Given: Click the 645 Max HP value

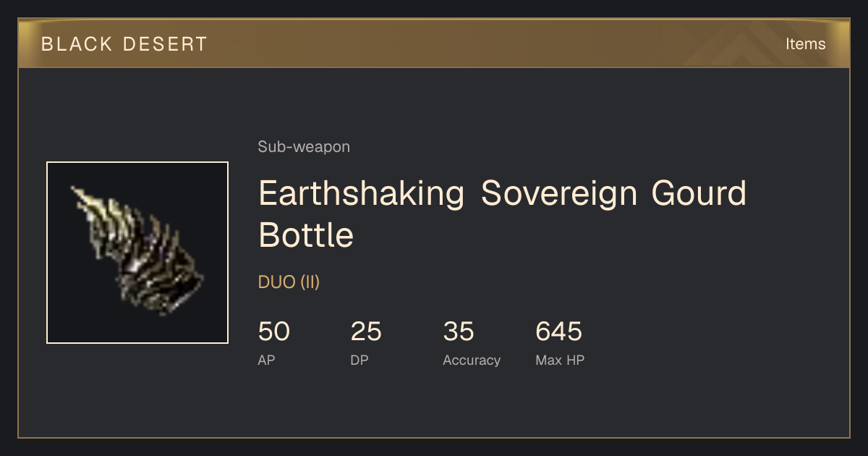Looking at the screenshot, I should point(558,332).
